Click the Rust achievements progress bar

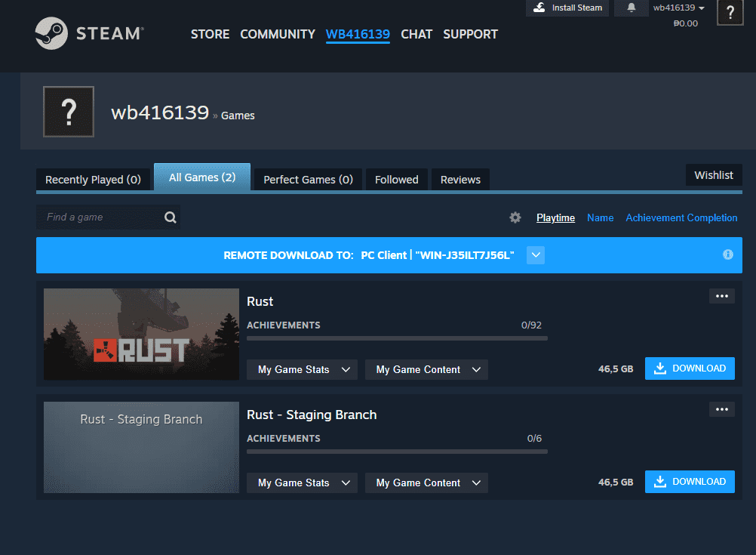(x=396, y=338)
